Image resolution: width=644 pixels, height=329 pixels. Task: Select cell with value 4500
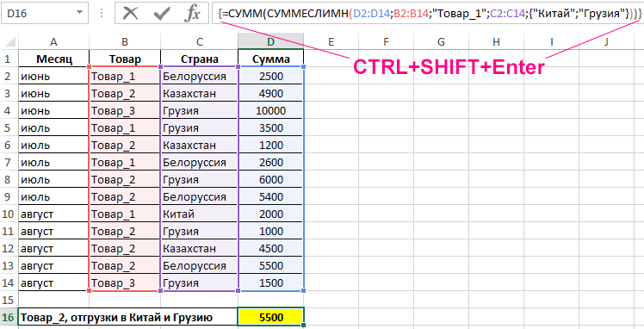pos(270,249)
